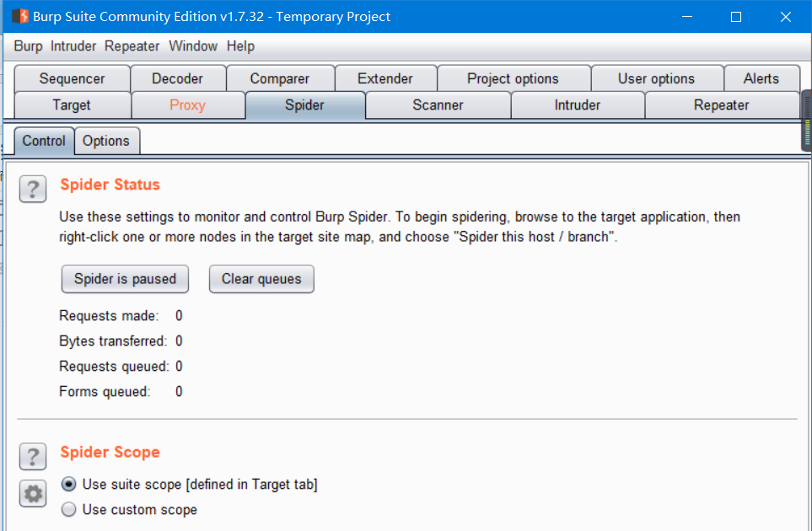Open the Help menu
The width and height of the screenshot is (812, 531).
240,46
